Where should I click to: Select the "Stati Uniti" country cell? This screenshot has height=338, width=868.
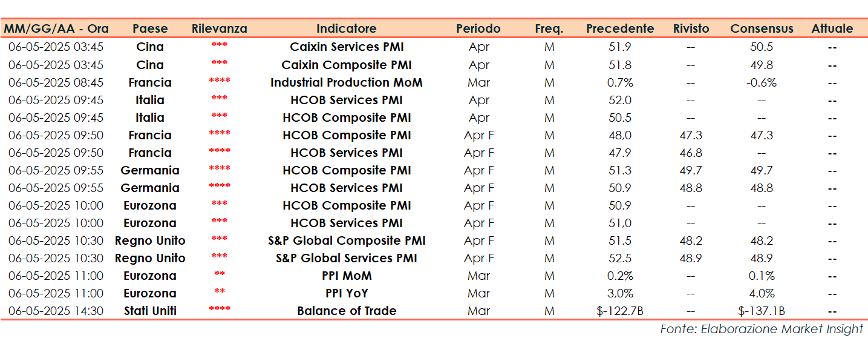coord(150,311)
